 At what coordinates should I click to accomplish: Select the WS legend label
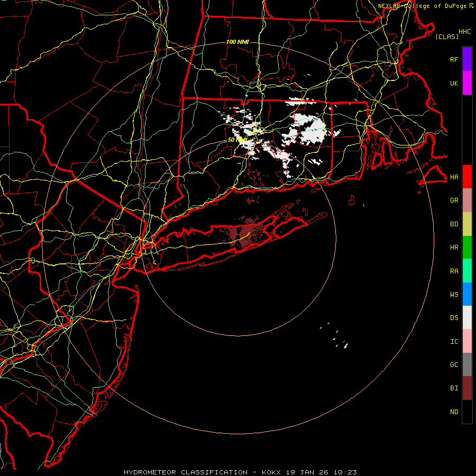tap(454, 295)
